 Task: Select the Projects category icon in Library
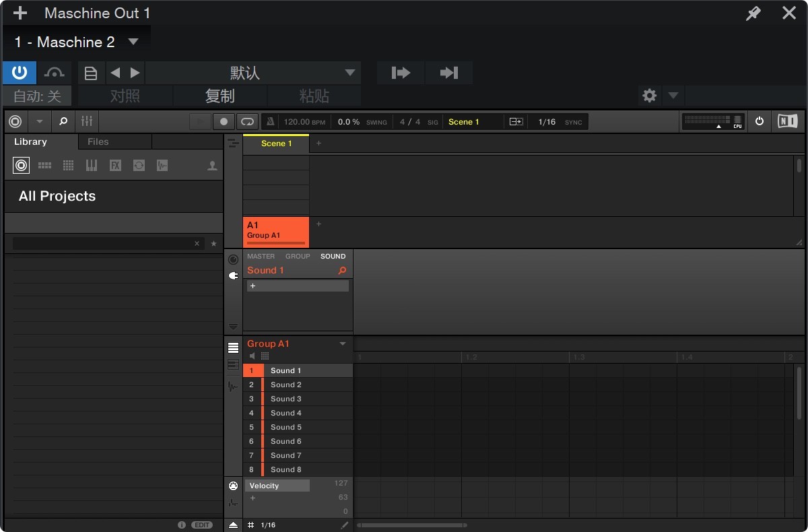[21, 165]
